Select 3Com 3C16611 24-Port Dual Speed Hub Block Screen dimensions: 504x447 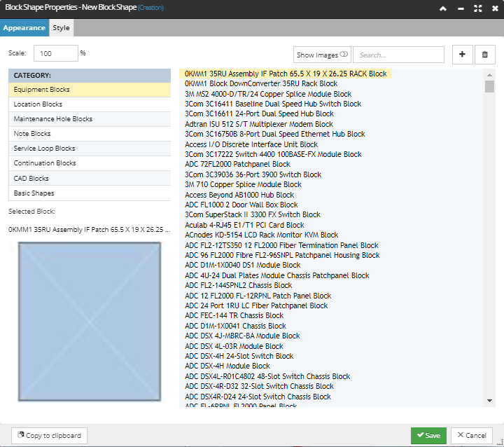(259, 114)
